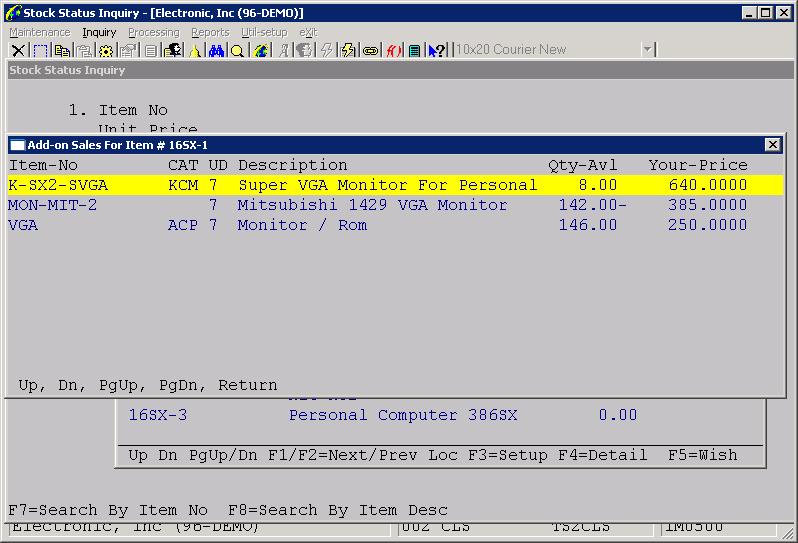This screenshot has height=543, width=798.
Task: Open the yellow gear settings icon
Action: point(106,50)
